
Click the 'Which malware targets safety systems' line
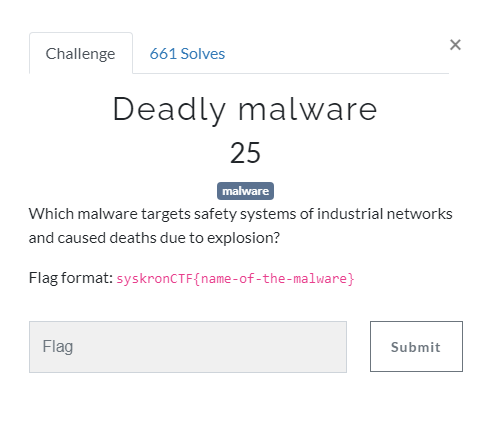[240, 214]
